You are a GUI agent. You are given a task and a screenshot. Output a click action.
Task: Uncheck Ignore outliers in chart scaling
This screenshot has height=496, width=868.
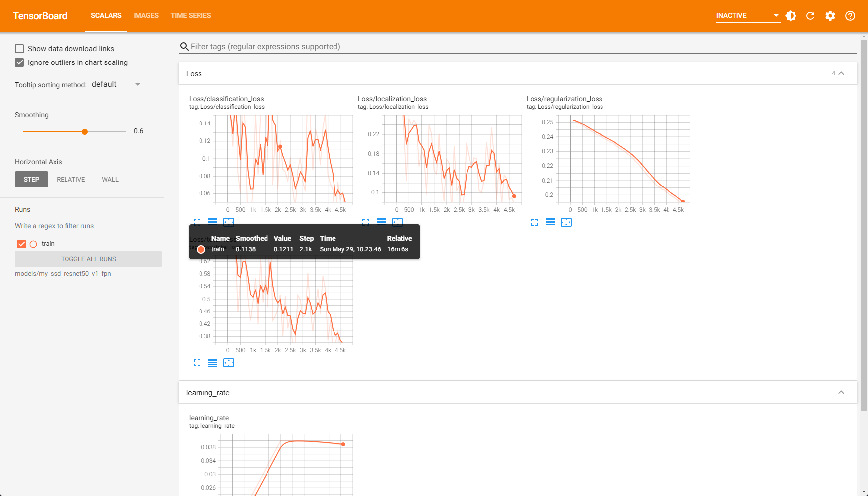pyautogui.click(x=19, y=62)
